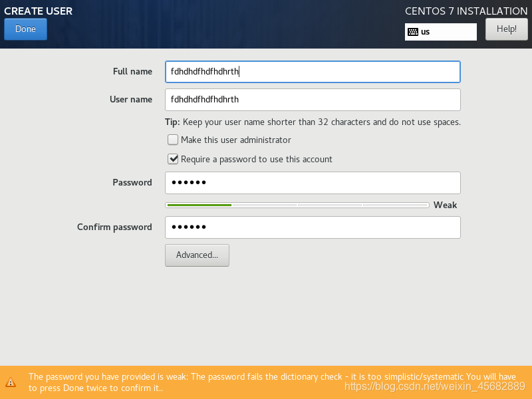Click the orange warning triangle icon
This screenshot has width=532, height=399.
[11, 382]
